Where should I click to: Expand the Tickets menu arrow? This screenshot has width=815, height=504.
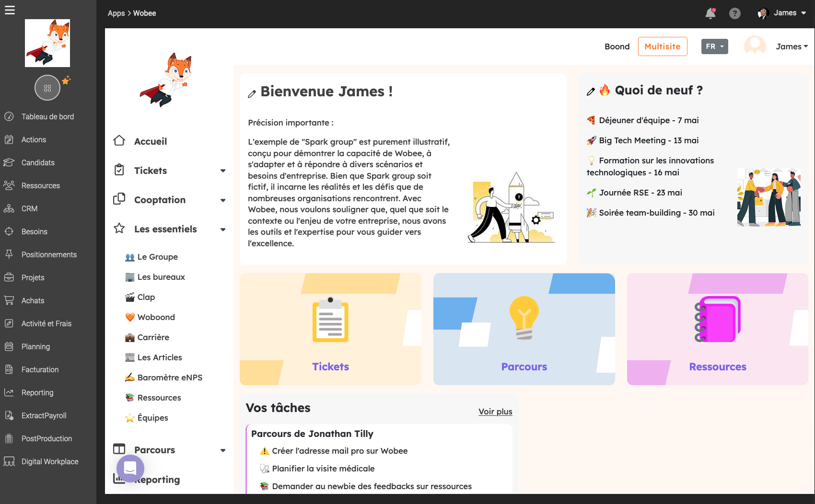[x=223, y=171]
